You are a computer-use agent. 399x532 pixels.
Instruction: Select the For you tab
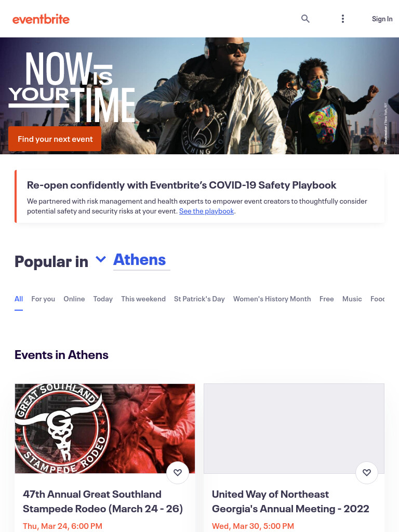[43, 299]
